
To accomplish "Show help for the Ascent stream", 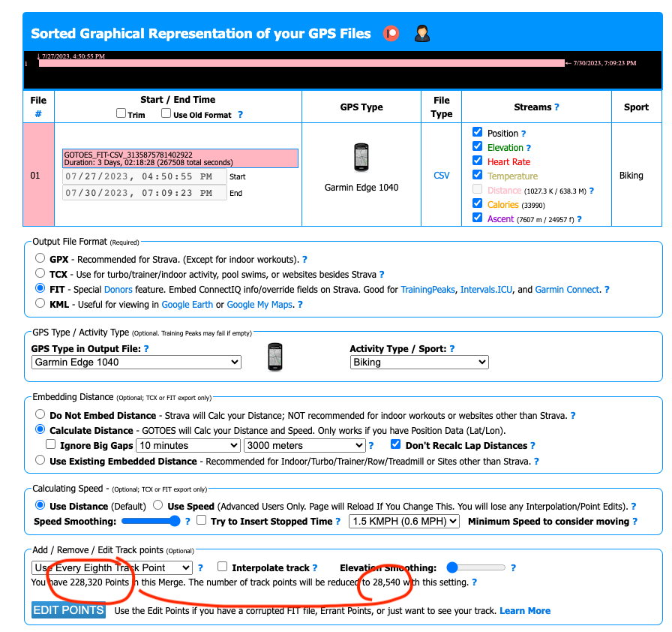I will pyautogui.click(x=580, y=219).
